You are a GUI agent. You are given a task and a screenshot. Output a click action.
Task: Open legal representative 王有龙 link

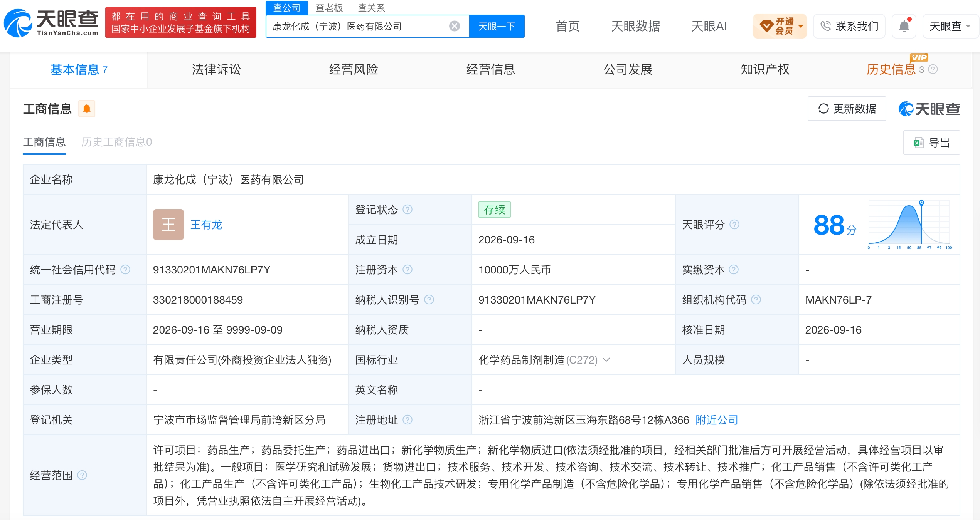tap(206, 225)
